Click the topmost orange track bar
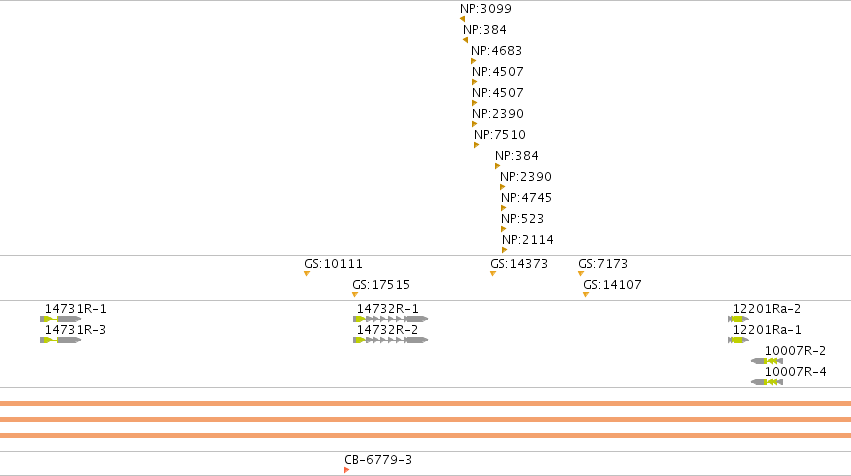The image size is (851, 476). (x=426, y=404)
